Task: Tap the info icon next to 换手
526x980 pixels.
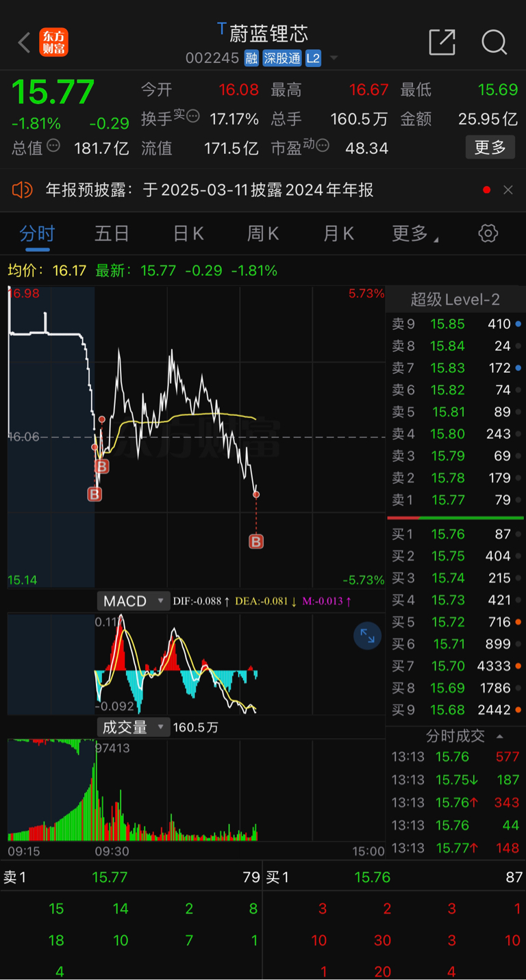Action: [x=193, y=116]
